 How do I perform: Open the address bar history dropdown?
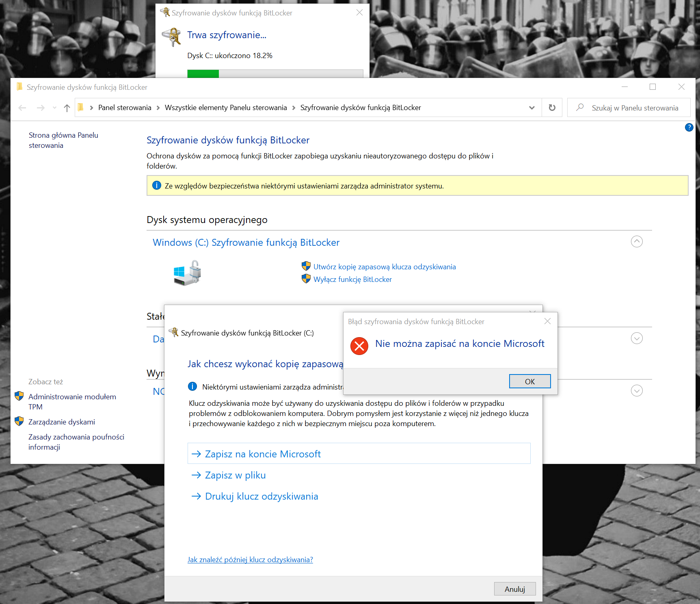click(x=532, y=108)
